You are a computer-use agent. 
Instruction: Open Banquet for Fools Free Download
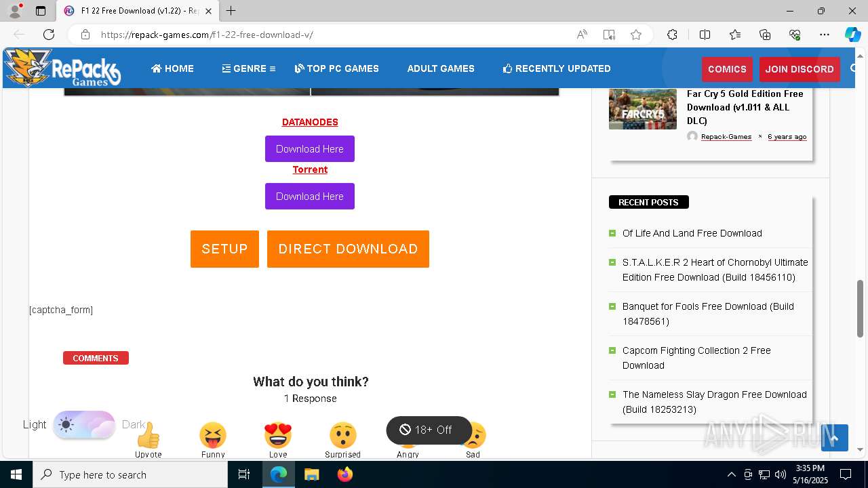[708, 314]
